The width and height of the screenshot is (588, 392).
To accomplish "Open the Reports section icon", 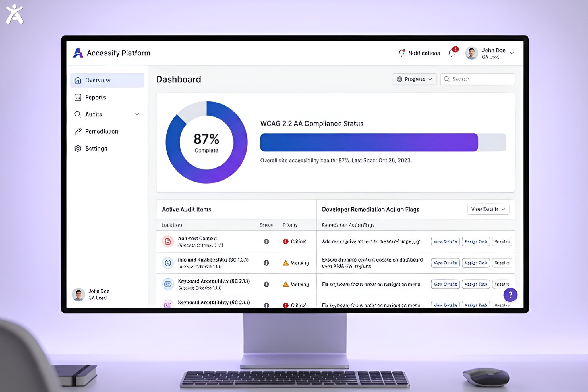I will 78,97.
